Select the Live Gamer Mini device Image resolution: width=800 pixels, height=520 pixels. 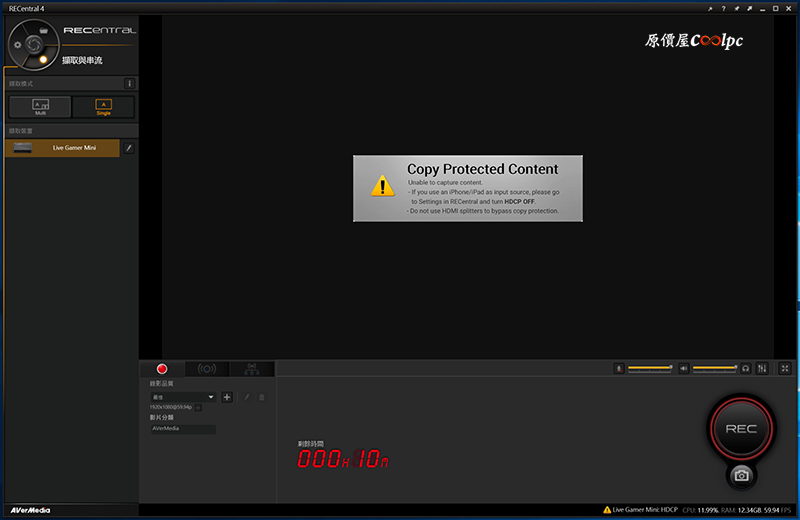[x=62, y=148]
